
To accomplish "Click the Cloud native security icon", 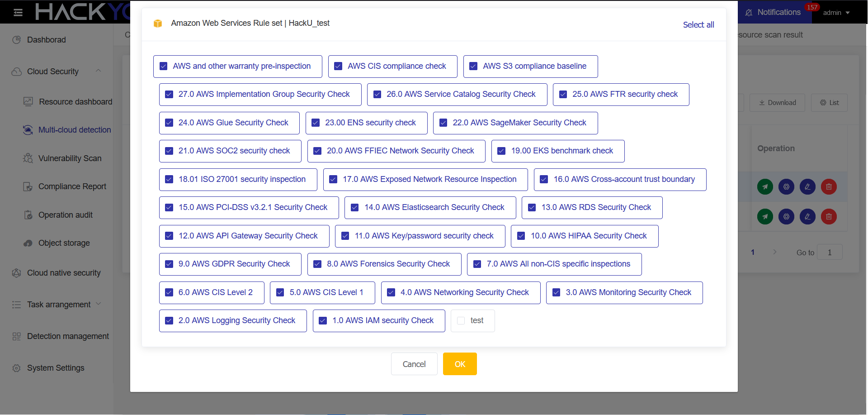I will click(17, 273).
